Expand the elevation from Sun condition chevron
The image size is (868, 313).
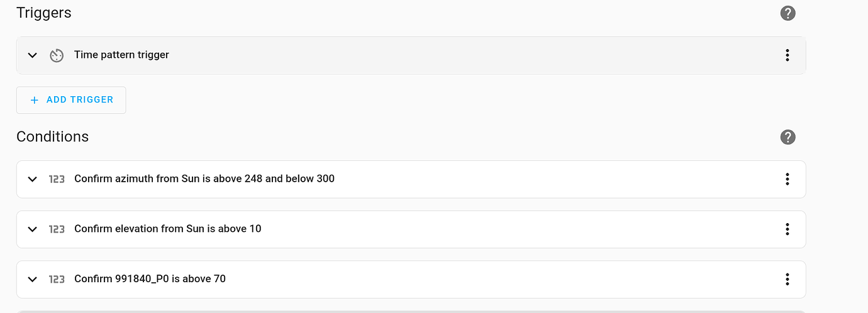coord(33,229)
